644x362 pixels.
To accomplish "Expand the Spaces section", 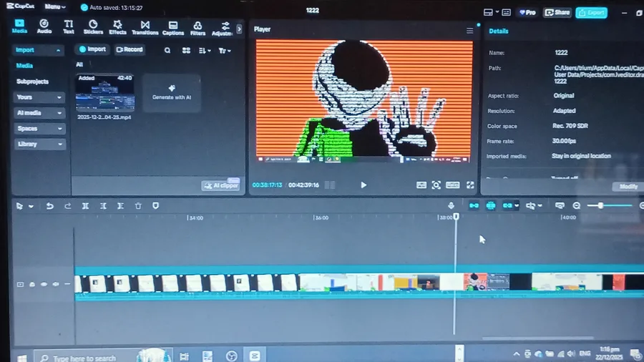I will click(39, 129).
